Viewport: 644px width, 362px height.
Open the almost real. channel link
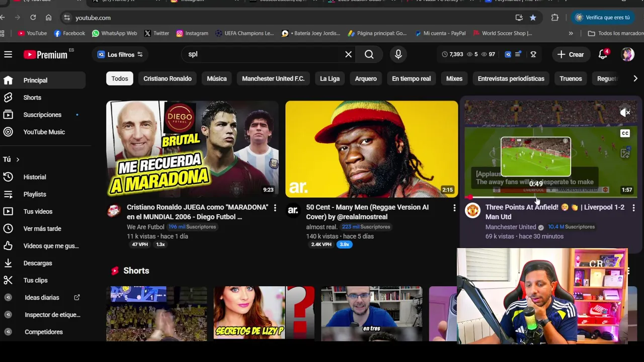pyautogui.click(x=321, y=227)
